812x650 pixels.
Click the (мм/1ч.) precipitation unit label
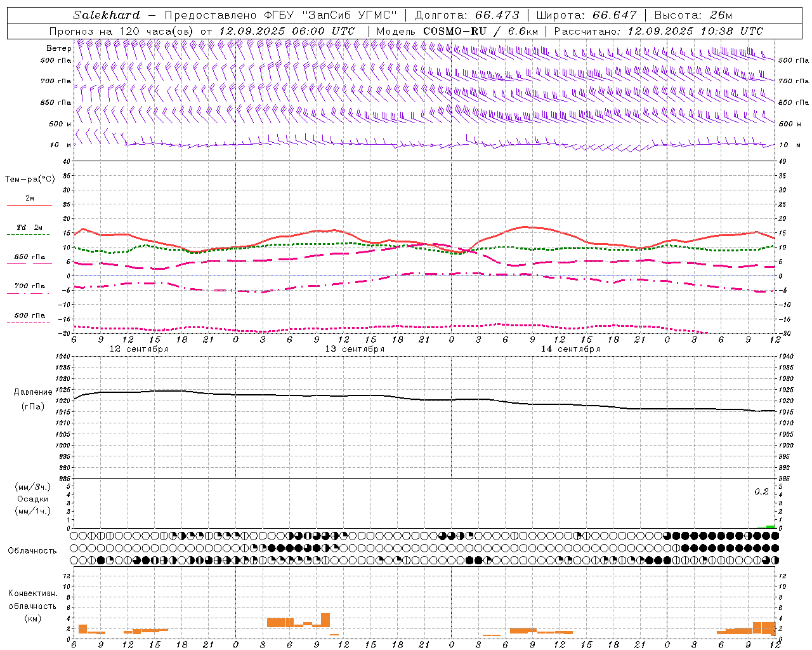33,511
